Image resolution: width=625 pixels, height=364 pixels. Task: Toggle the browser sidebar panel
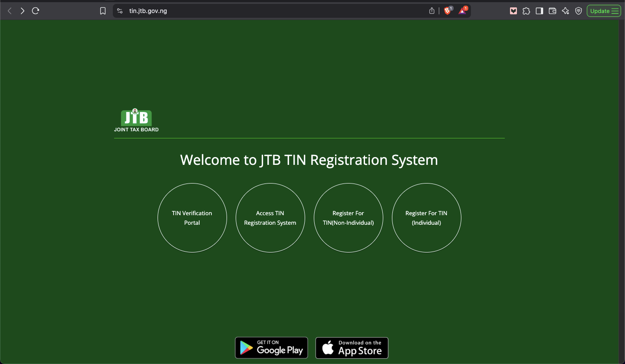coord(539,11)
